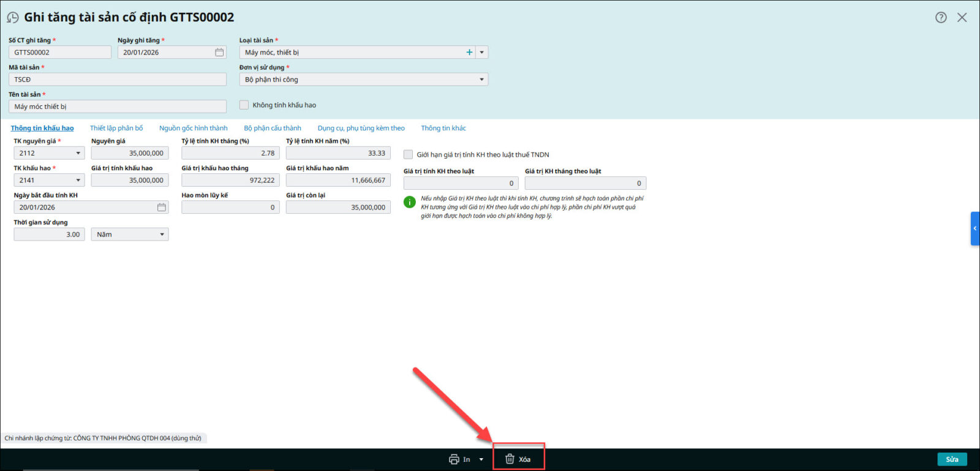This screenshot has width=980, height=471.
Task: Click the help question mark icon
Action: point(941,17)
